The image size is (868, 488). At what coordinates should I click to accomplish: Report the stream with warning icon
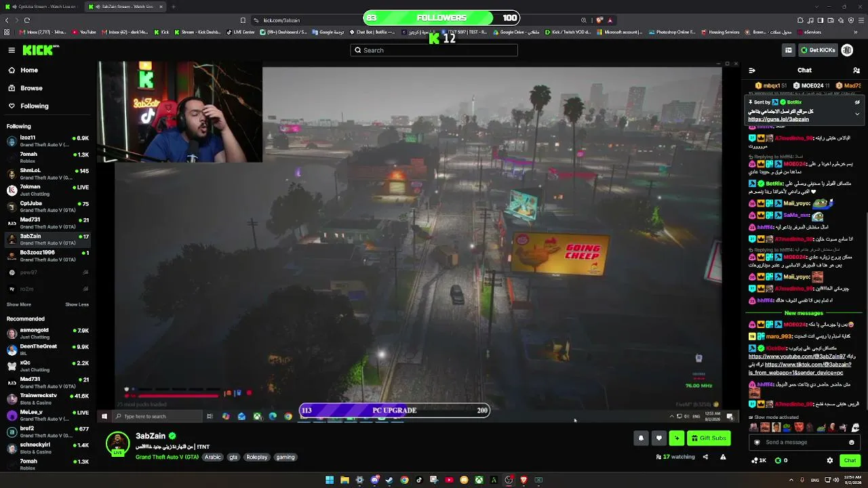(x=723, y=457)
